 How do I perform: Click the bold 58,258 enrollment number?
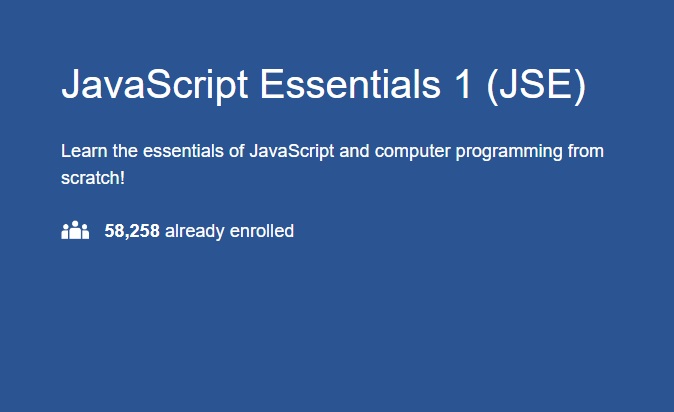tap(132, 231)
